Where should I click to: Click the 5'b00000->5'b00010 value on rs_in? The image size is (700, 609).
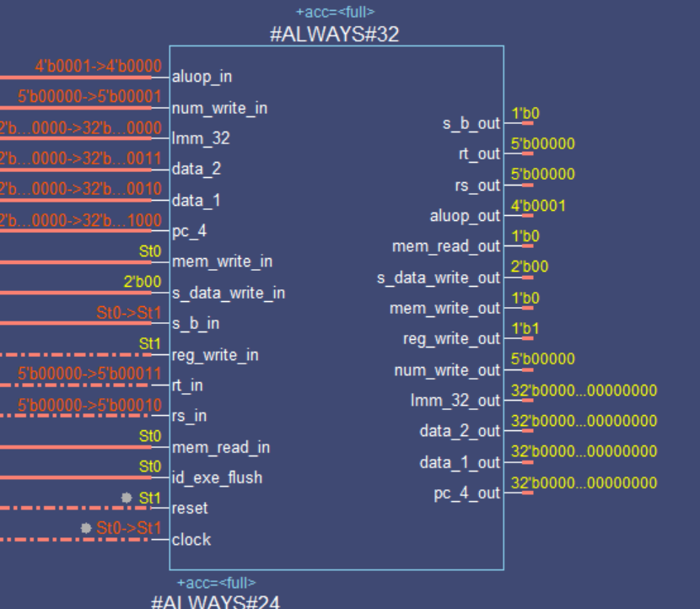click(89, 406)
